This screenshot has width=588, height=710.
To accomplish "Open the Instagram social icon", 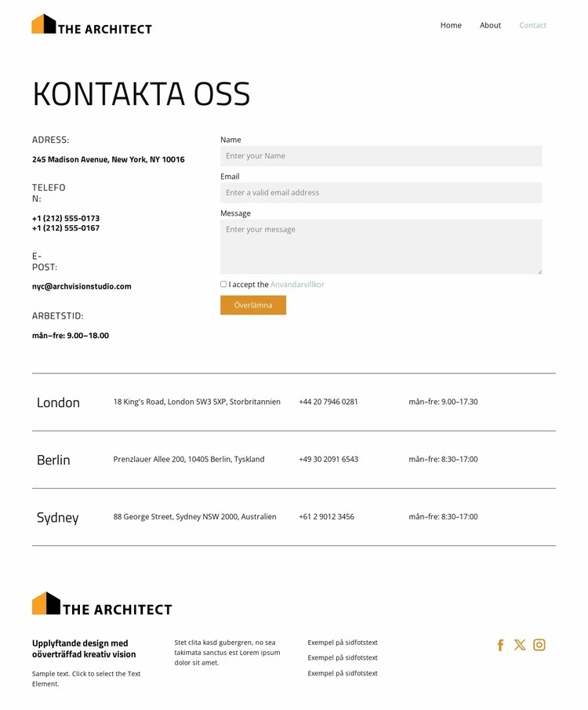I will coord(539,645).
